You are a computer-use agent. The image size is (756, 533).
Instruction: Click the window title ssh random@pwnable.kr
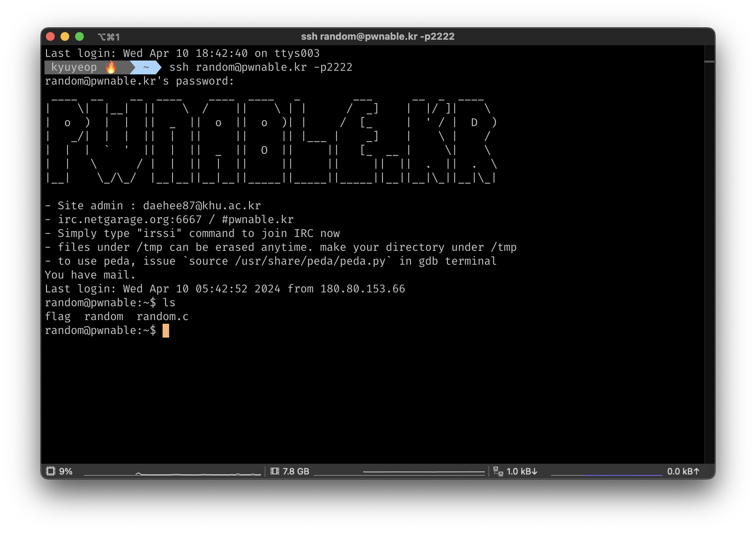point(378,36)
